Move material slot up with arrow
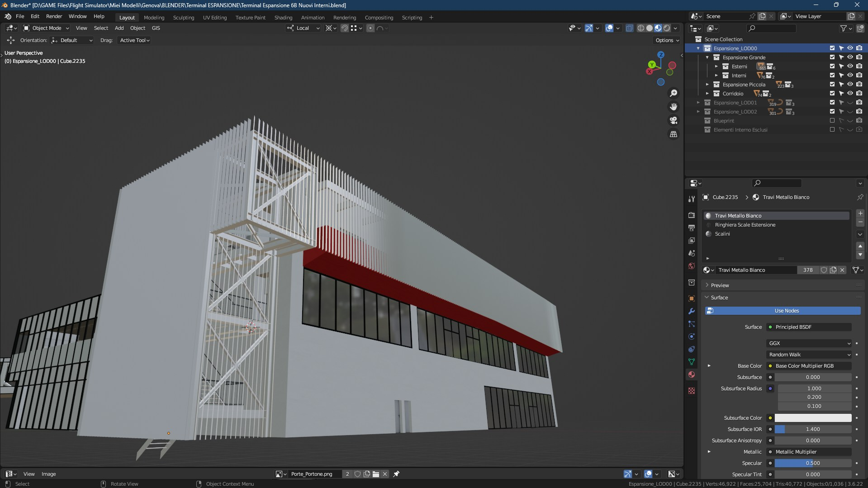The image size is (868, 488). tap(860, 246)
